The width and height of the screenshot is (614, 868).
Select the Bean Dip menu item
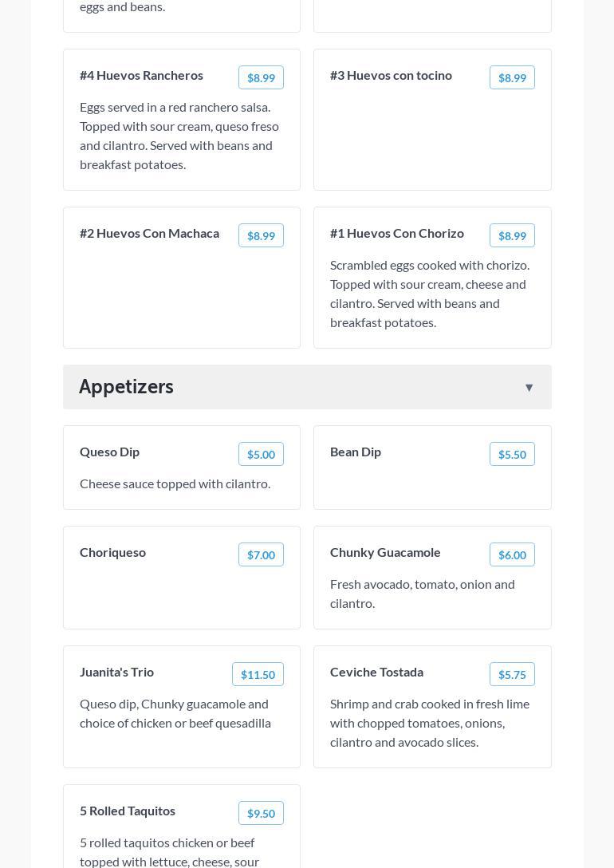[356, 452]
